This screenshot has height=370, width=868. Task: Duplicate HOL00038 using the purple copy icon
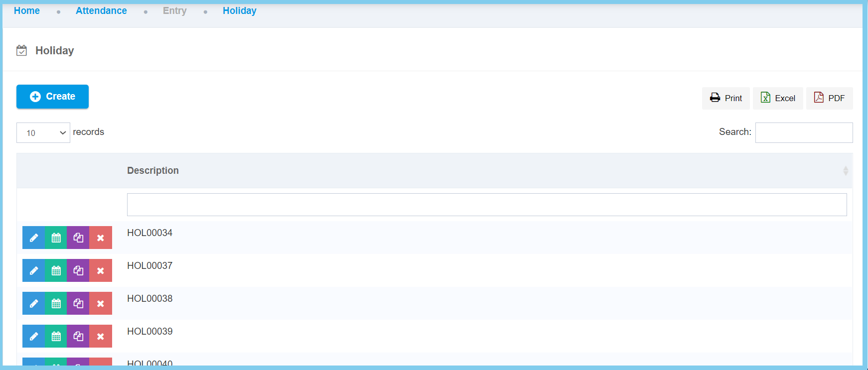78,303
